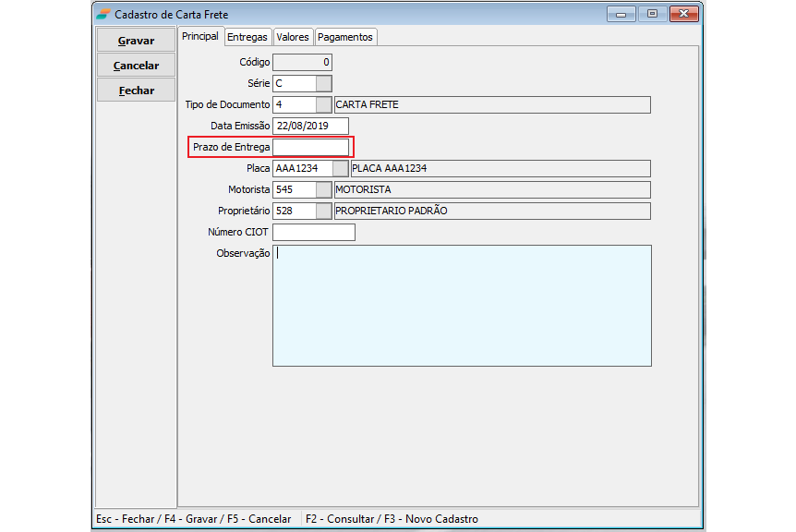Click inside the Observação text area
The height and width of the screenshot is (532, 796).
click(x=462, y=305)
